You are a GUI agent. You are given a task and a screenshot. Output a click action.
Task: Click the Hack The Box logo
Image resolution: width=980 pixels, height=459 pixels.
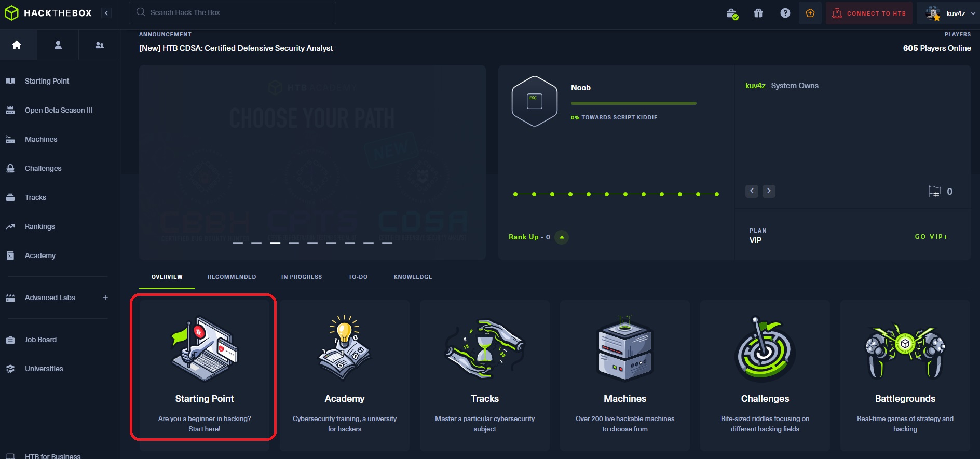pos(48,13)
